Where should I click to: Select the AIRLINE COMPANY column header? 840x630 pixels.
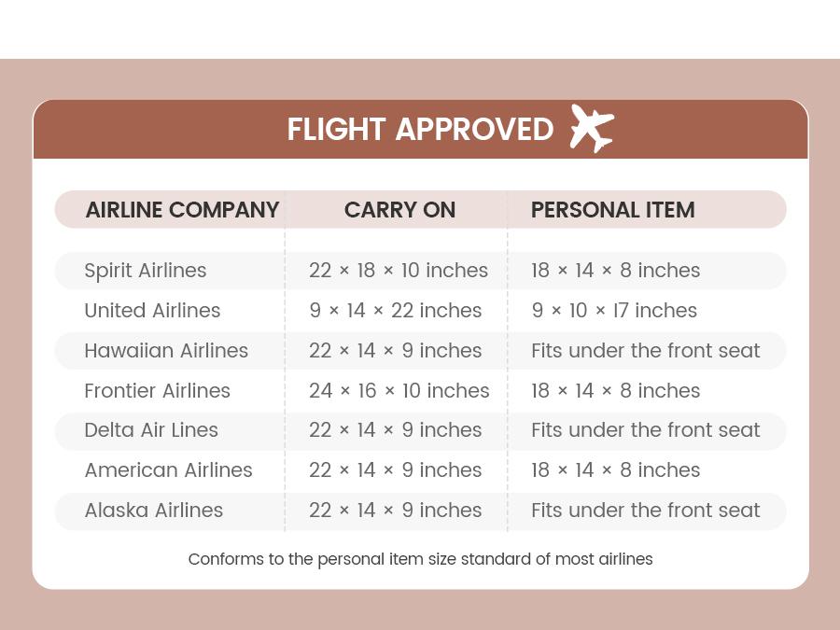pos(182,210)
